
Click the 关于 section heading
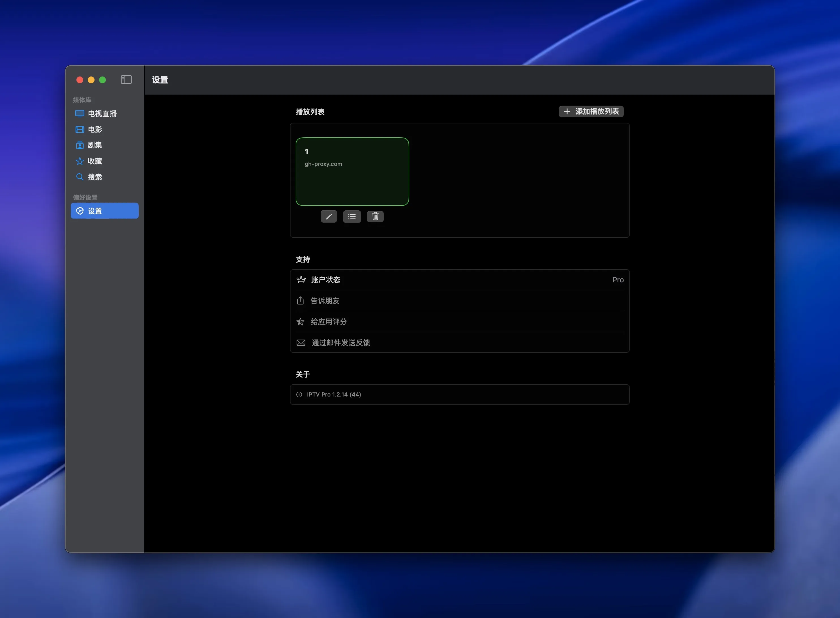[303, 374]
